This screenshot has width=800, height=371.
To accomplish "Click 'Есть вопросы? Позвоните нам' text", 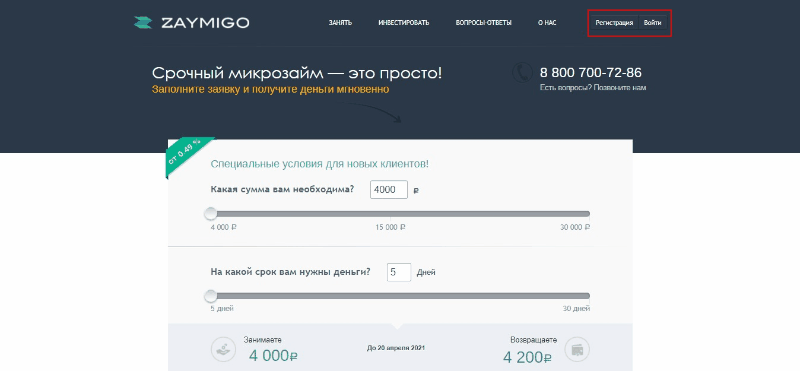I will coord(593,88).
